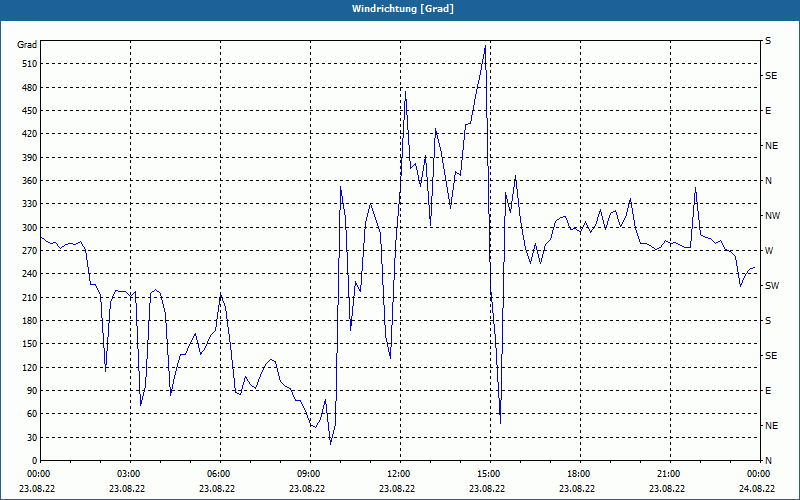
Task: Click the 24.08.22 date label
Action: tap(757, 488)
